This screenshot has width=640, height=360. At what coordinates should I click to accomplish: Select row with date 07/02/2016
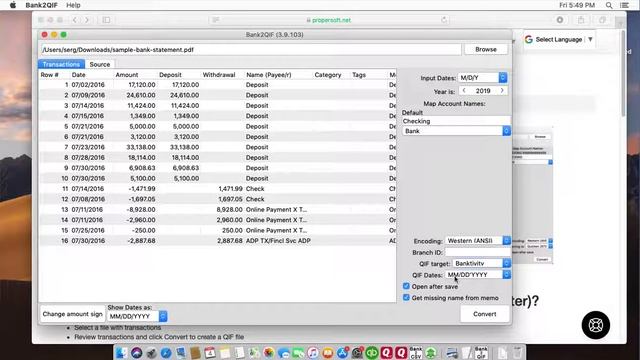[x=218, y=85]
